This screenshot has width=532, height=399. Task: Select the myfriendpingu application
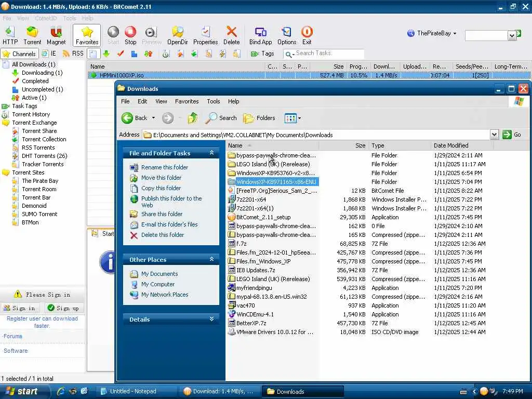[x=254, y=288]
